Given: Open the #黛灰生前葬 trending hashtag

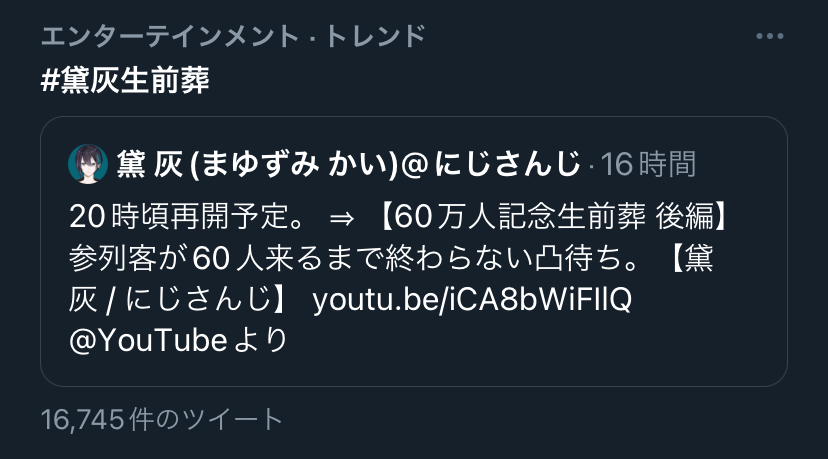Looking at the screenshot, I should [125, 80].
